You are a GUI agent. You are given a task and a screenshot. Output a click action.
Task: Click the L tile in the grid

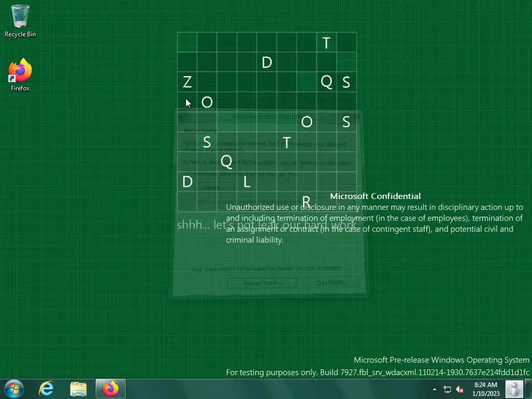[x=247, y=182]
